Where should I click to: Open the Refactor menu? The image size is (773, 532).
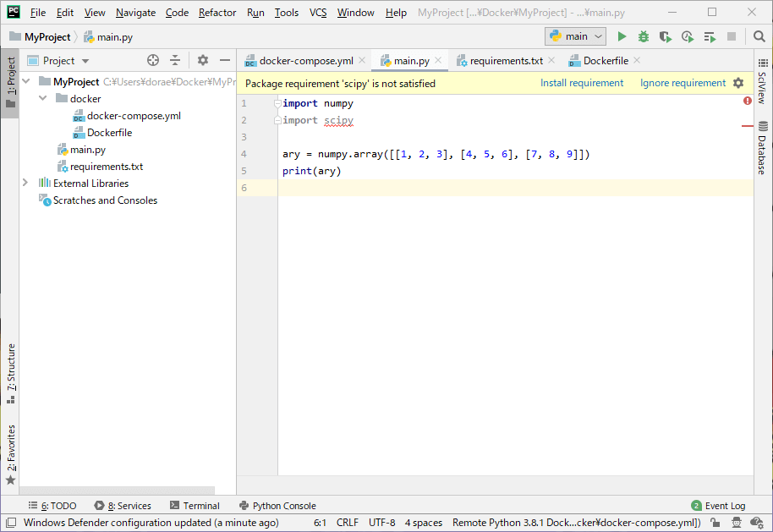217,13
